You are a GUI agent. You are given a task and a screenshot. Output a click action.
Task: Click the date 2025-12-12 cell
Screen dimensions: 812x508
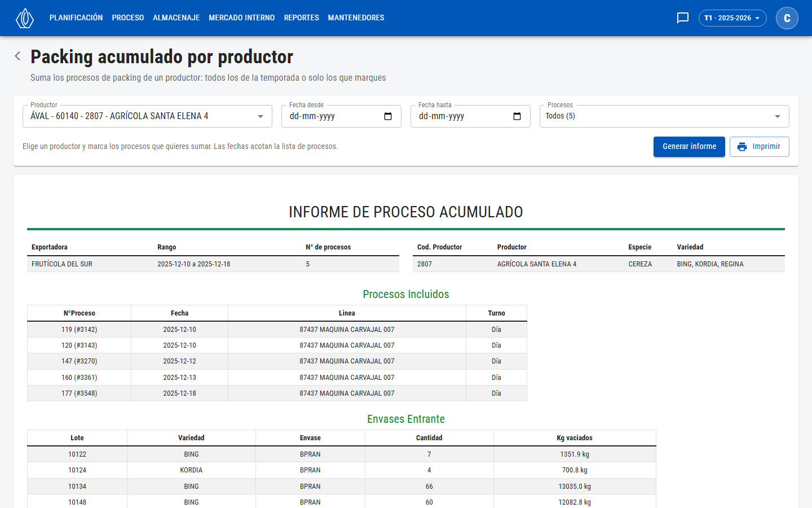point(180,361)
